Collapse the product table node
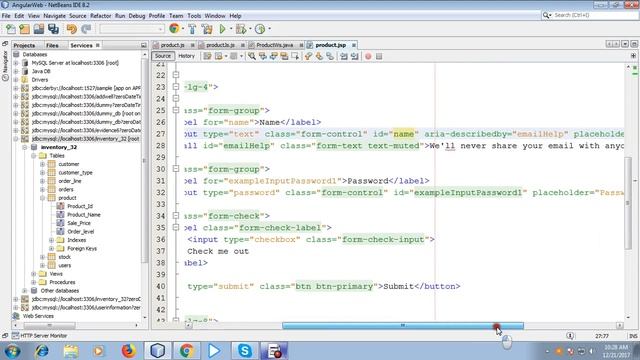Screen dimensions: 640x360 pos(42,198)
